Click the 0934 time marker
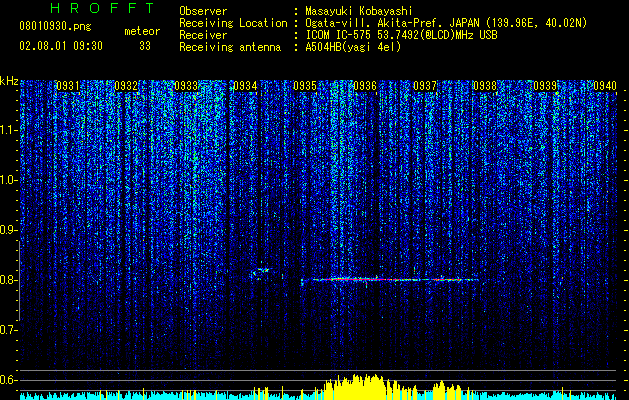The height and width of the screenshot is (400, 629). (x=245, y=86)
